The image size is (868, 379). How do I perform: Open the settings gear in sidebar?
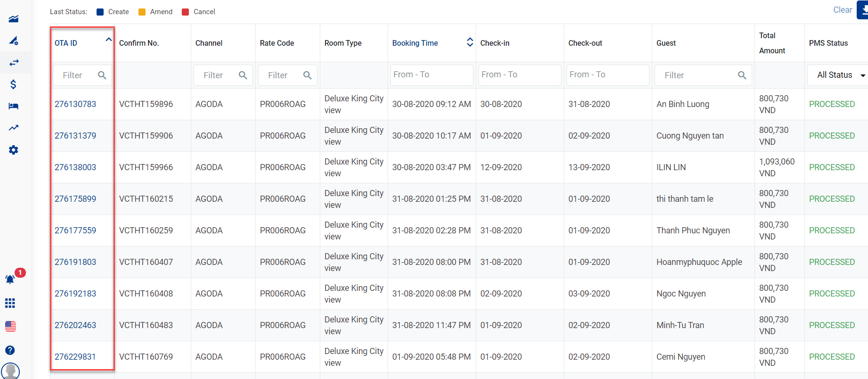[x=14, y=150]
